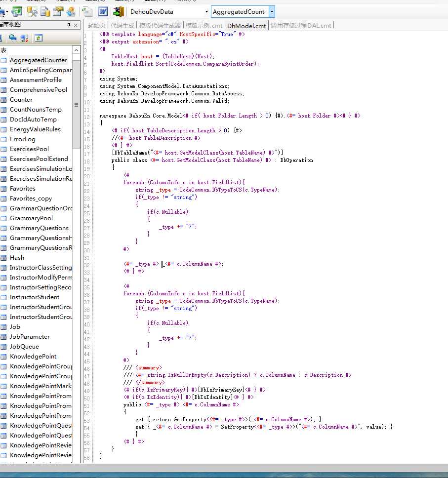
Task: Select the JobQueue table
Action: (x=24, y=347)
